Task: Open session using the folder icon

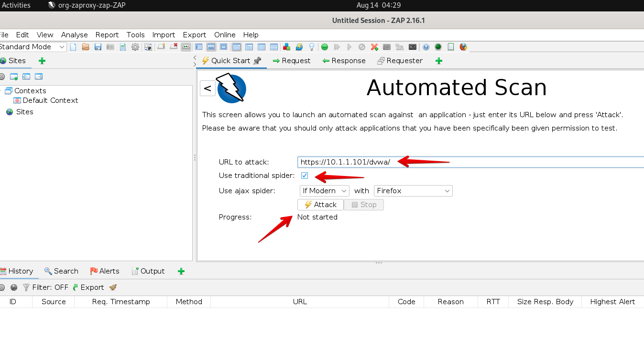Action: (x=86, y=47)
